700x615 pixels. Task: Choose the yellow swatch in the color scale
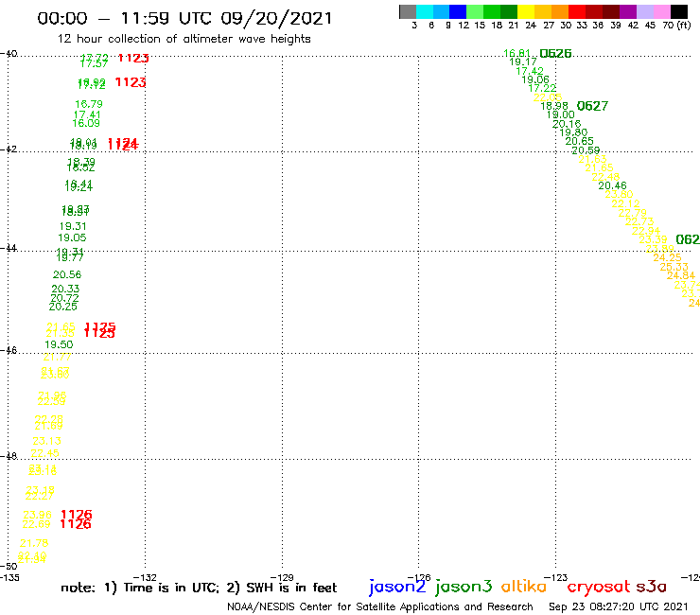tap(526, 11)
